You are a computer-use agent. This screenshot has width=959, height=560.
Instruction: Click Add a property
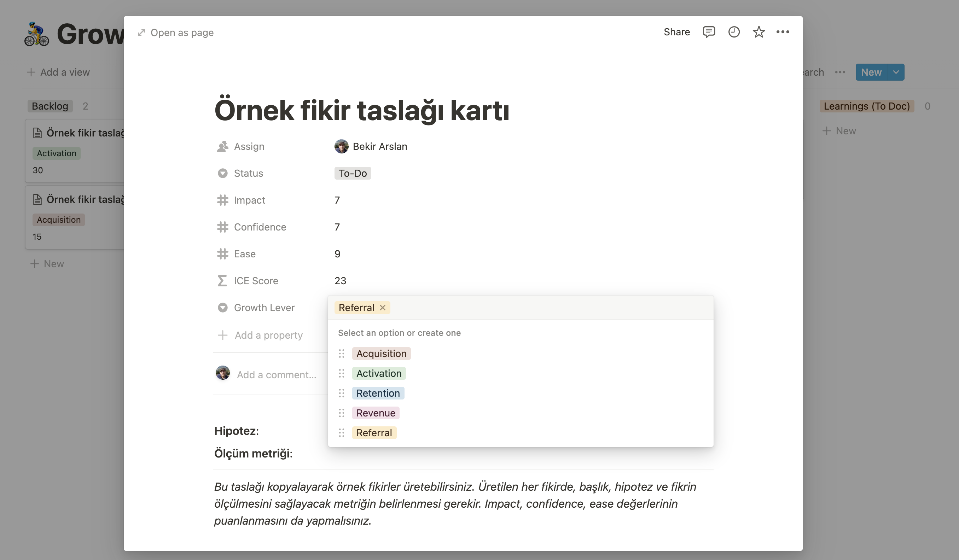pyautogui.click(x=268, y=335)
